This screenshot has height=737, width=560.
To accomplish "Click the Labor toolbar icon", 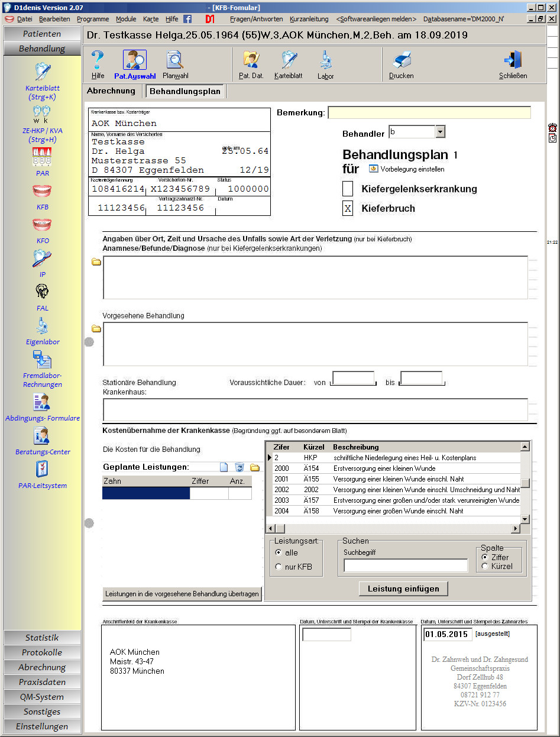I will [326, 60].
